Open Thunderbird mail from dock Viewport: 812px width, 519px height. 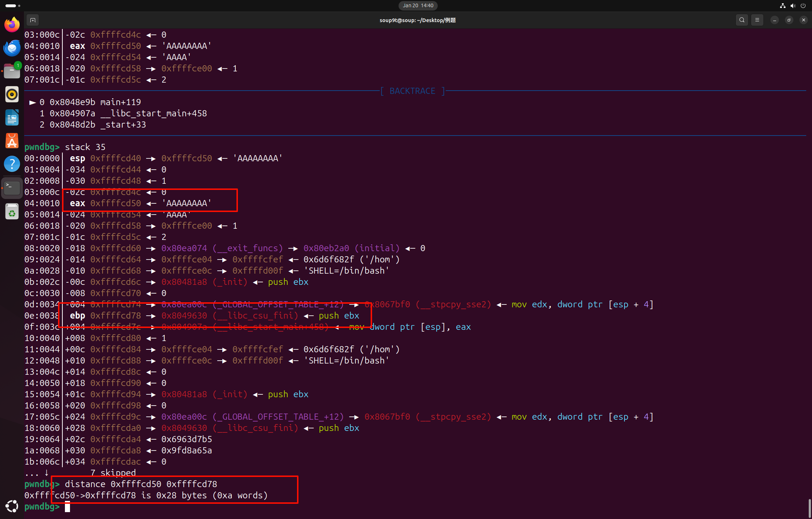coord(12,48)
